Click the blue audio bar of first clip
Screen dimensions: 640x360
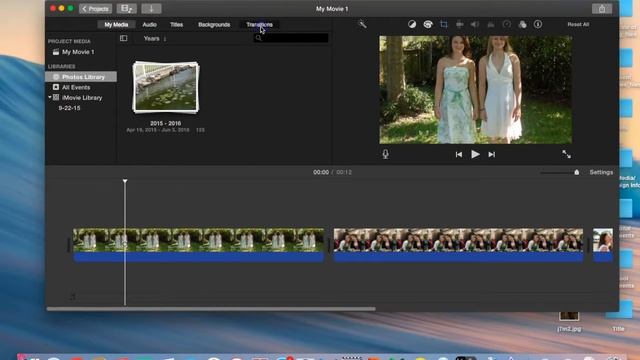pyautogui.click(x=198, y=257)
